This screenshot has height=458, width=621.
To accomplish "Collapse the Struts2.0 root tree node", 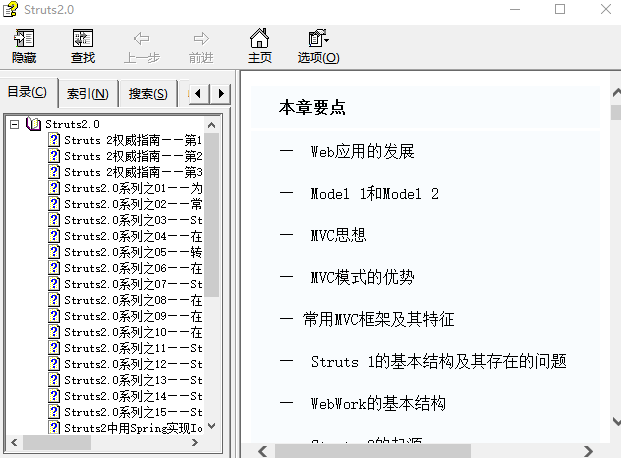I will tap(14, 124).
